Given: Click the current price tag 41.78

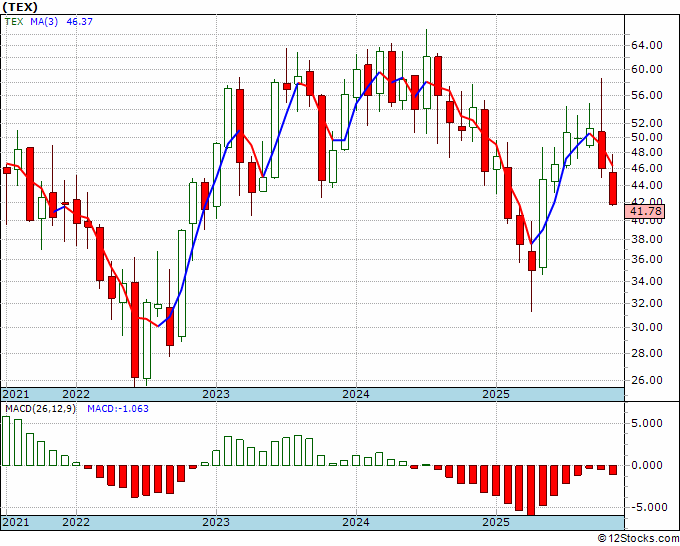Looking at the screenshot, I should [644, 211].
